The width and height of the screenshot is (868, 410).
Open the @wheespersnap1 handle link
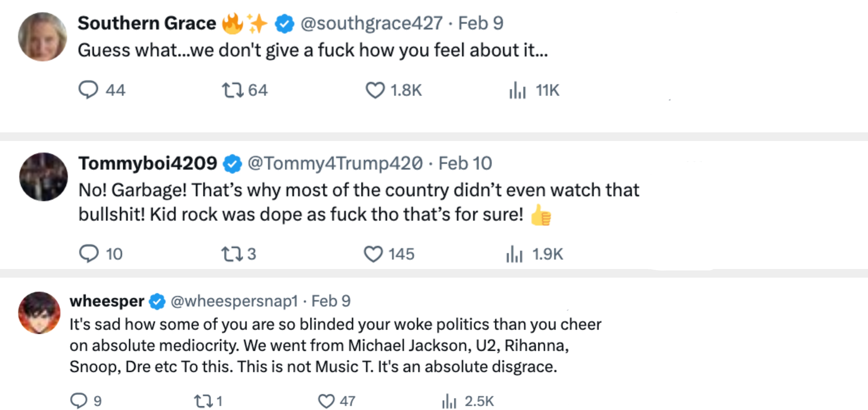pos(234,301)
